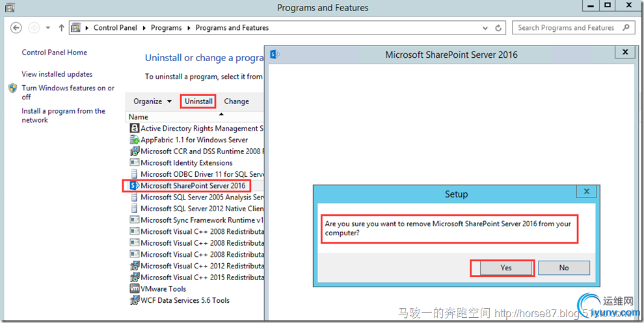Click the SQL Server 2012 Native Client icon
Image resolution: width=644 pixels, height=323 pixels.
click(x=134, y=209)
